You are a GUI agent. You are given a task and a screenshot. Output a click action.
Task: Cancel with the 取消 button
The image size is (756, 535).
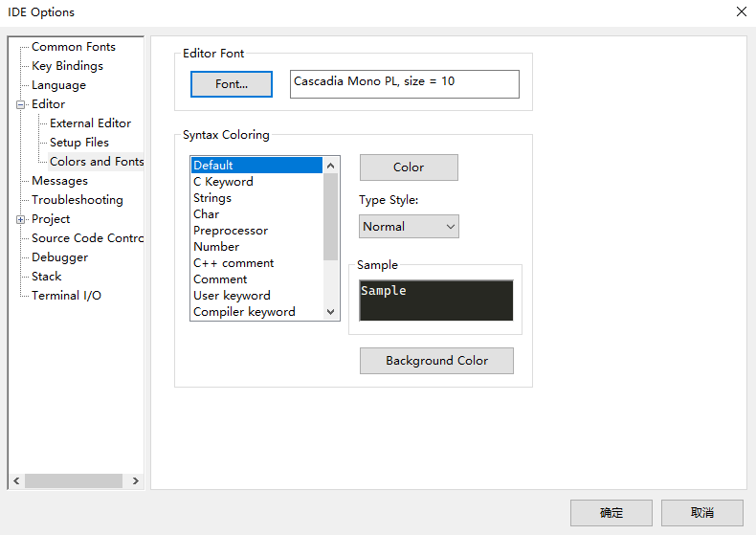tap(702, 513)
